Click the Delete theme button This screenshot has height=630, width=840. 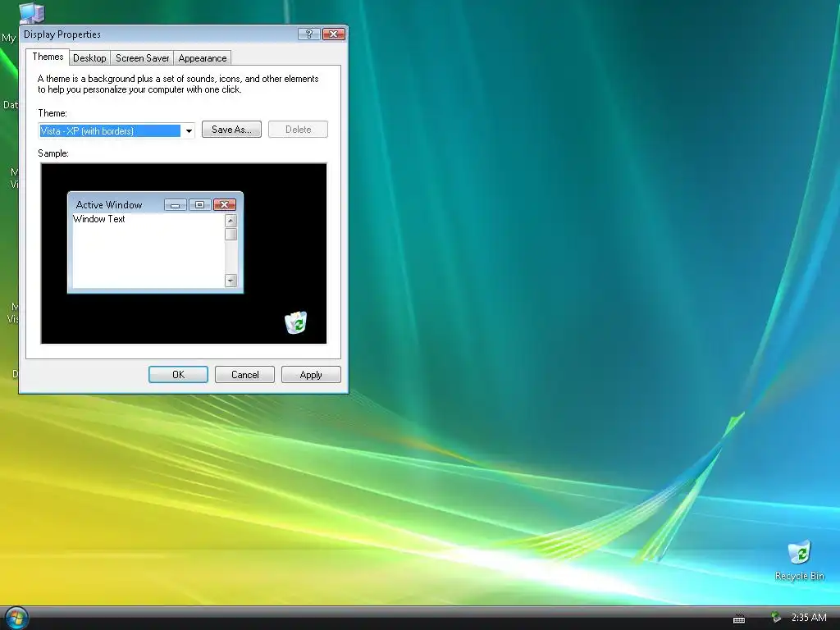pyautogui.click(x=298, y=130)
